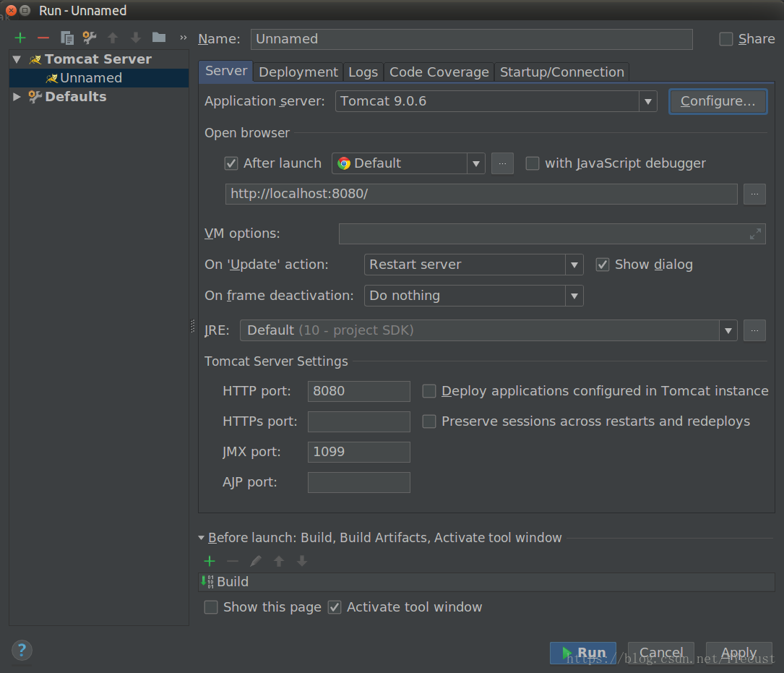
Task: Switch to the Startup/Connection tab
Action: pos(562,72)
